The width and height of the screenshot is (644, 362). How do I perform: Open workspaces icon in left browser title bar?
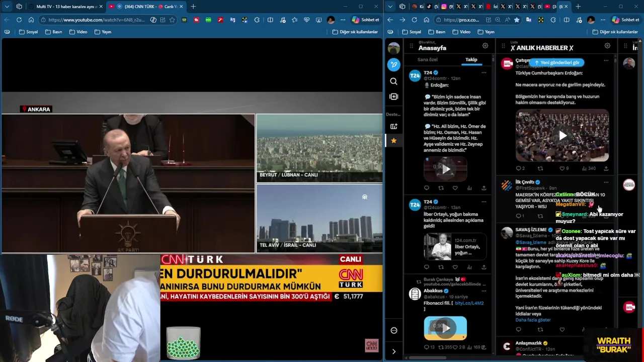click(19, 7)
